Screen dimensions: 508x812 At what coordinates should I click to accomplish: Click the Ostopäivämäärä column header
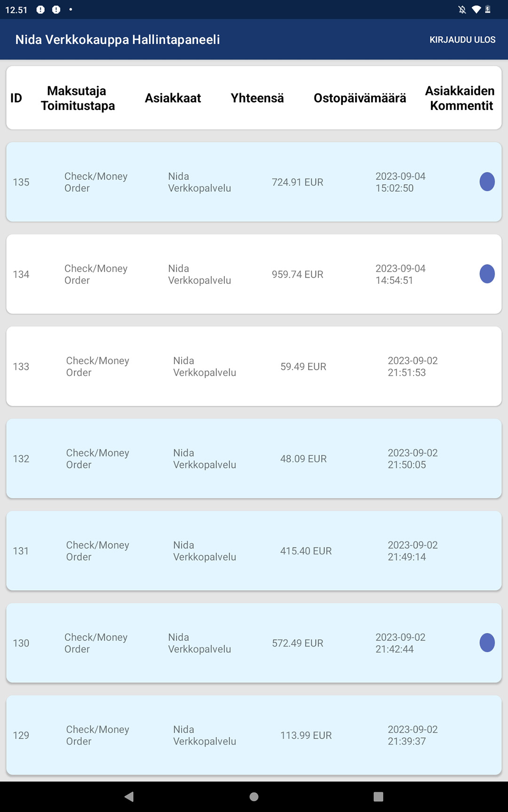pyautogui.click(x=360, y=98)
